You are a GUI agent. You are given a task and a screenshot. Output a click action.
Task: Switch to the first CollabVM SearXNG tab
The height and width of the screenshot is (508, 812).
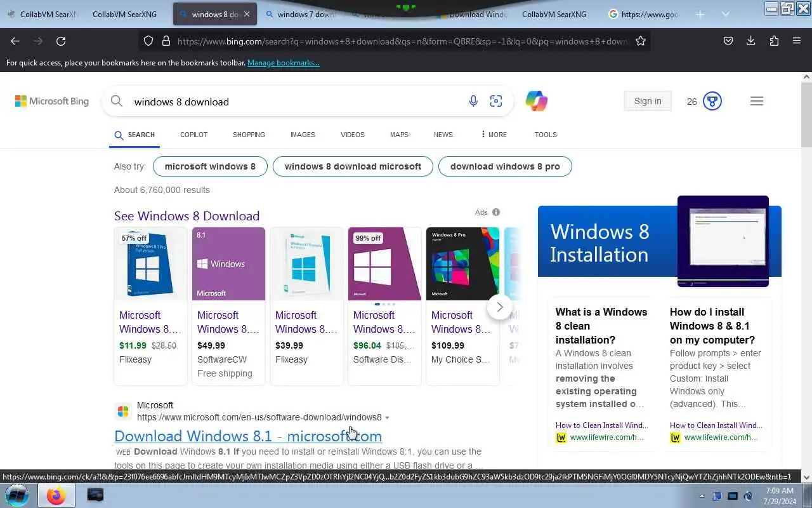42,14
